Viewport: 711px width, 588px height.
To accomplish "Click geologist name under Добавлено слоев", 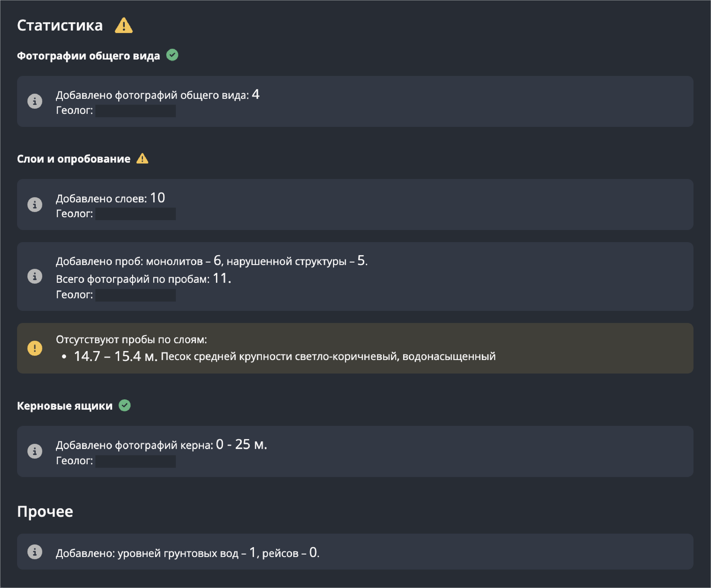I will 136,214.
